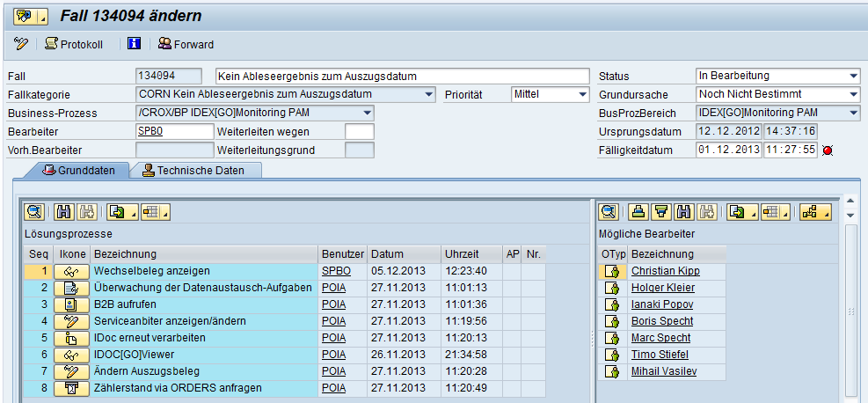Click the filter funnel icon in Mögliche Bearbeiter
This screenshot has height=403, width=868.
click(661, 211)
